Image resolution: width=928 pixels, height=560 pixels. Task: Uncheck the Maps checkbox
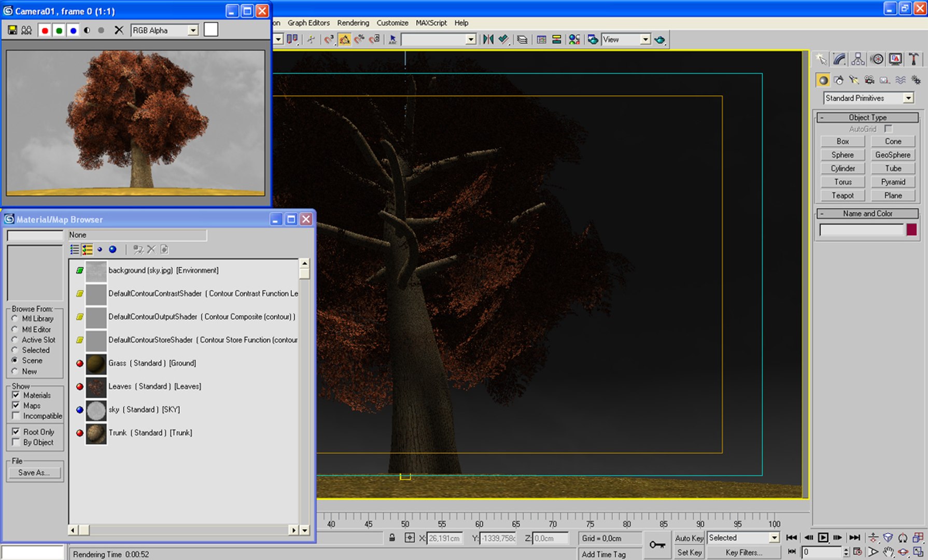(16, 405)
